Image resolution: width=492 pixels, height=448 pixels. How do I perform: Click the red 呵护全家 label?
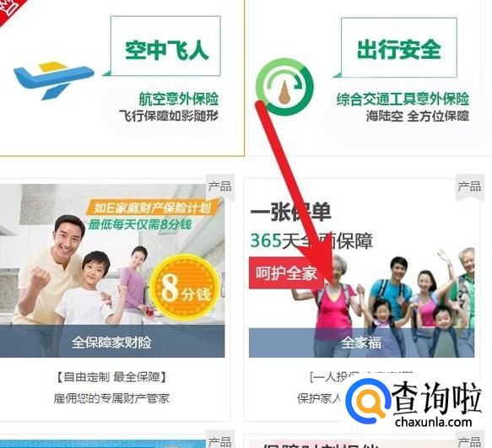tap(286, 273)
